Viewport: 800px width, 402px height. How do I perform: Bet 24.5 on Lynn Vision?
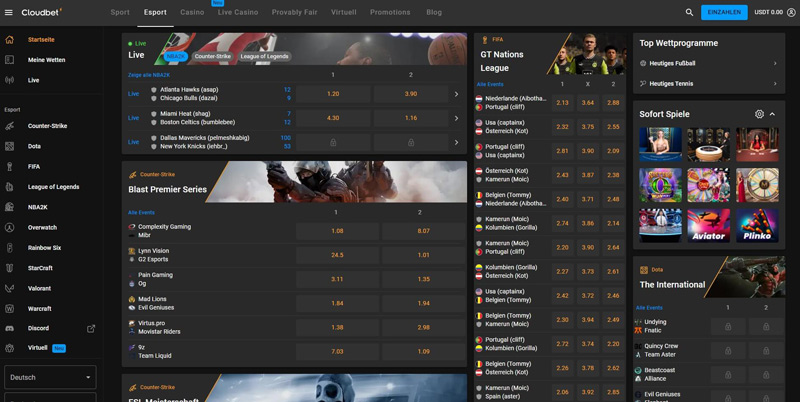pos(337,255)
